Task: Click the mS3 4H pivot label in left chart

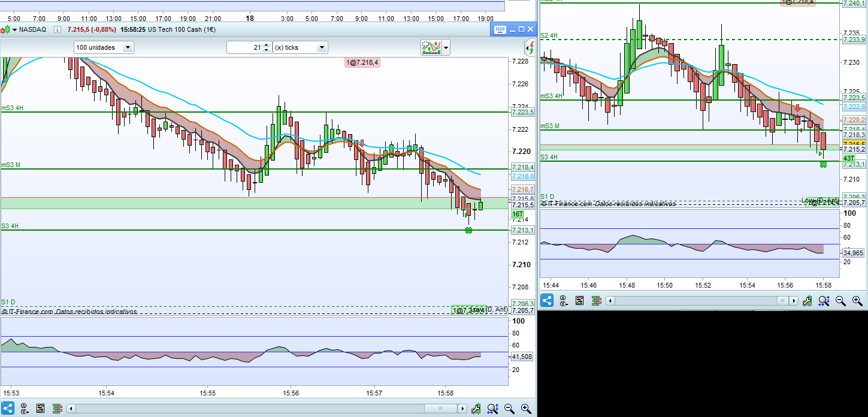Action: click(13, 108)
